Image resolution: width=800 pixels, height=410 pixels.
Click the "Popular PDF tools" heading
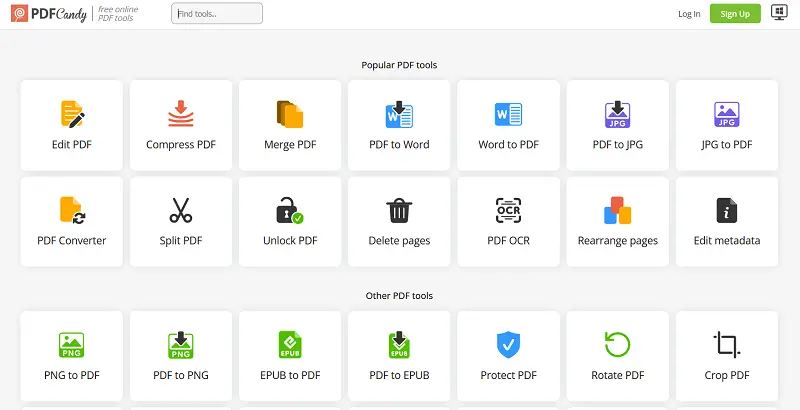click(x=399, y=65)
